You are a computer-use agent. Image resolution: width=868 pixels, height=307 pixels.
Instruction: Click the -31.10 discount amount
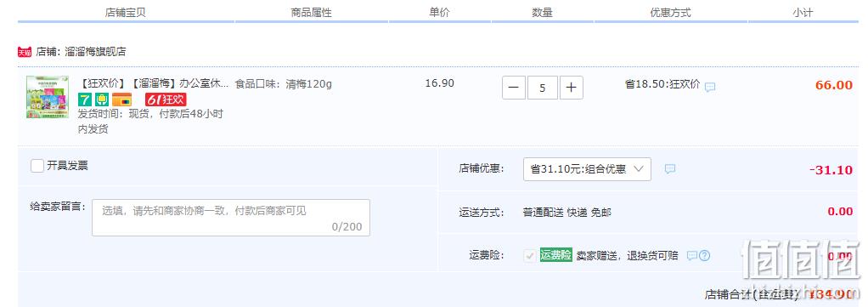pyautogui.click(x=831, y=170)
